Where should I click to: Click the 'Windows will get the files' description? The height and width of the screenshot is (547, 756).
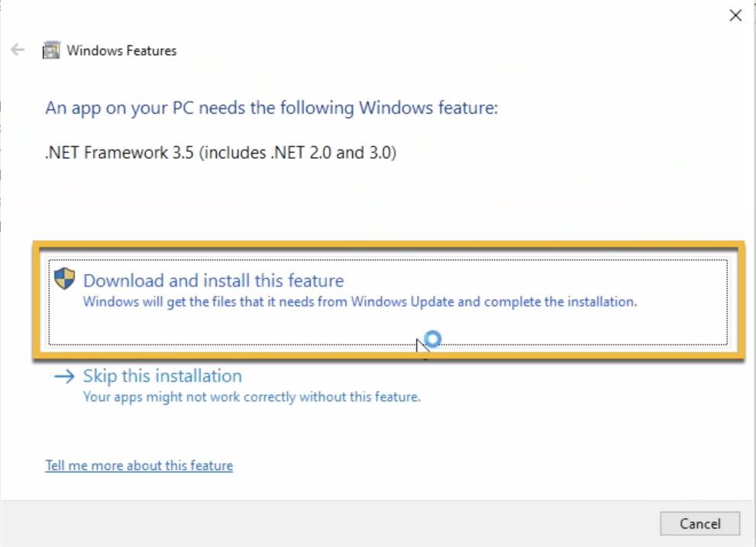[359, 302]
